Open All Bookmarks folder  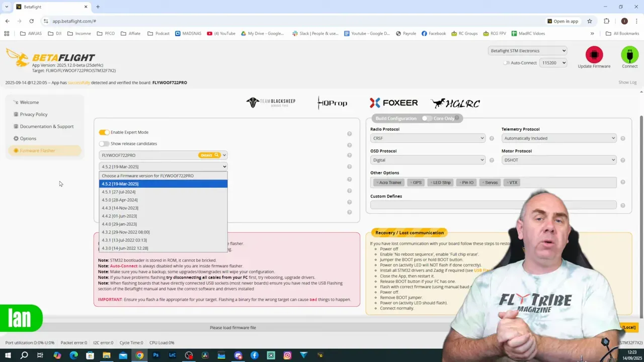(622, 33)
